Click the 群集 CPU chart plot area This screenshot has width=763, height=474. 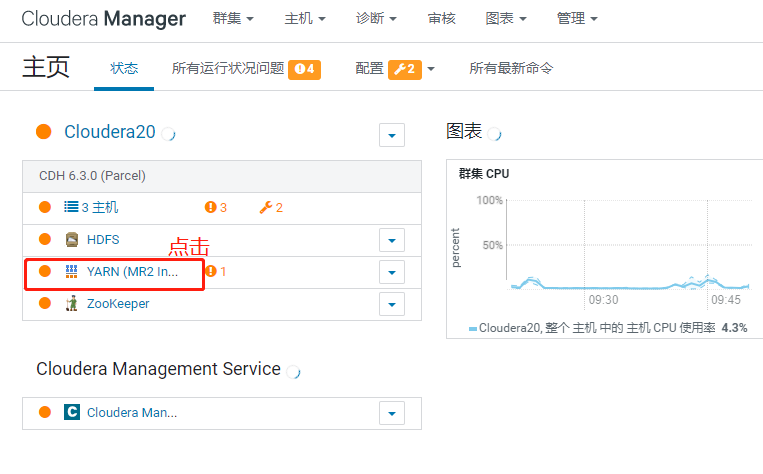(630, 244)
